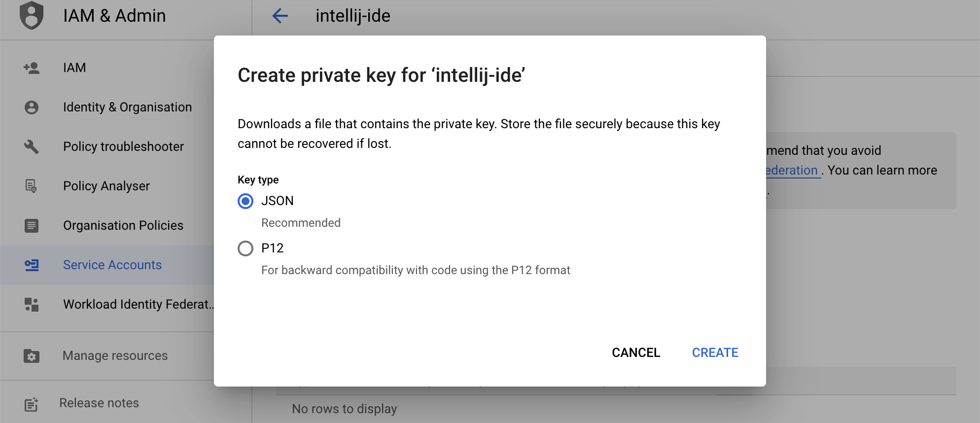980x423 pixels.
Task: Click the Workload Identity Federation icon
Action: click(32, 305)
